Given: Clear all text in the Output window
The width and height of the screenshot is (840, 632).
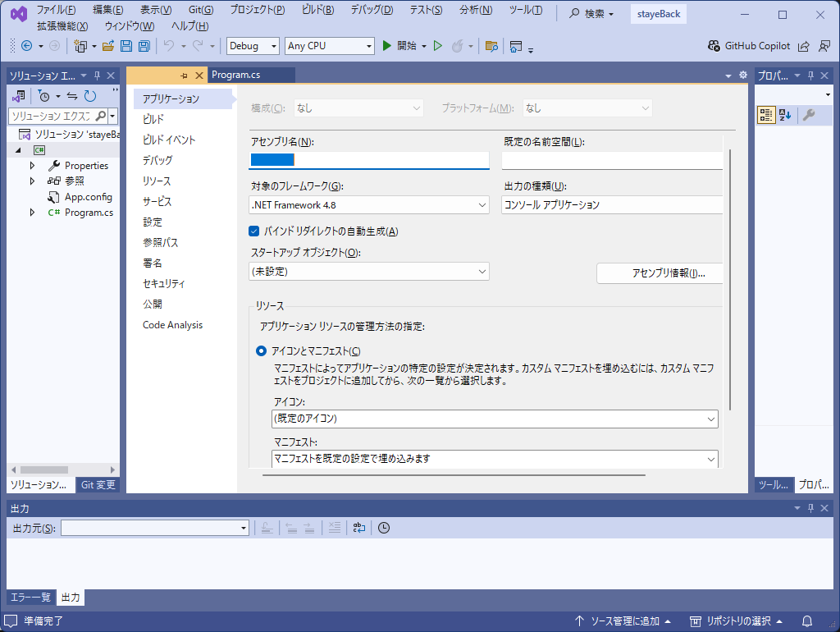Looking at the screenshot, I should click(334, 528).
